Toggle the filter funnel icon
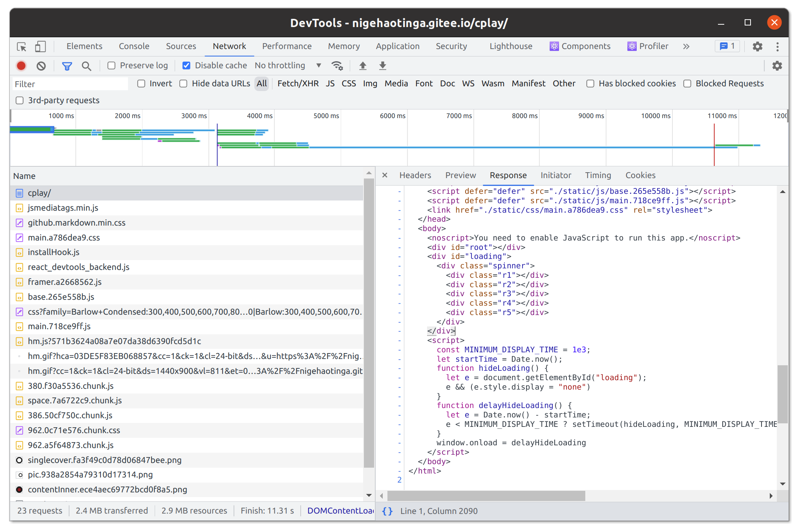800x532 pixels. pyautogui.click(x=67, y=66)
